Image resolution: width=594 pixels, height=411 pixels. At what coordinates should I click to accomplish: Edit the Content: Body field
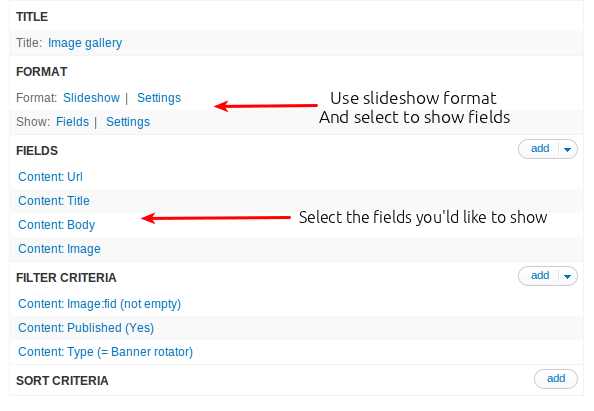tap(56, 225)
